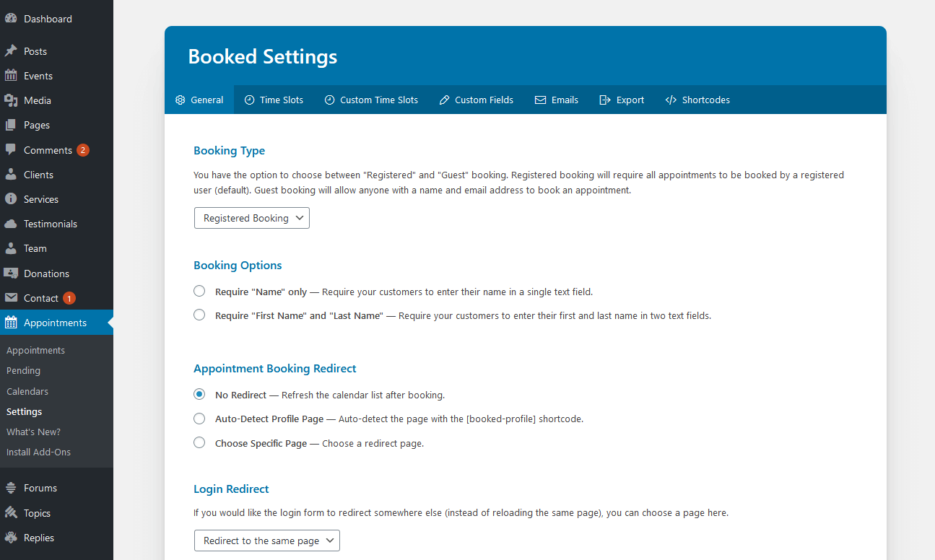
Task: Click the Contact envelope icon
Action: tap(11, 298)
